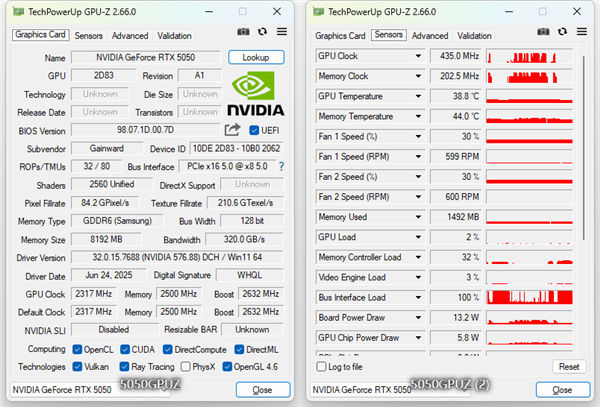Open the GPU Chip Power Draw dropdown

(418, 338)
